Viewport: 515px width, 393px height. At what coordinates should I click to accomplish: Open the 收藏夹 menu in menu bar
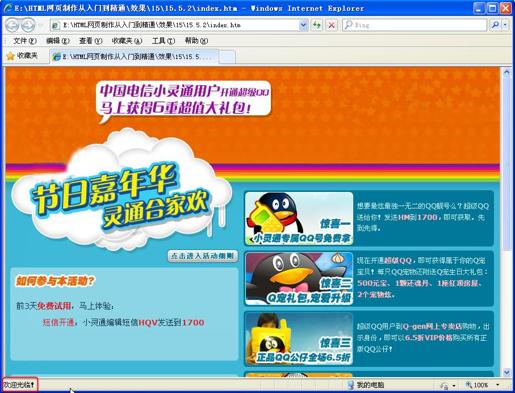(x=127, y=41)
